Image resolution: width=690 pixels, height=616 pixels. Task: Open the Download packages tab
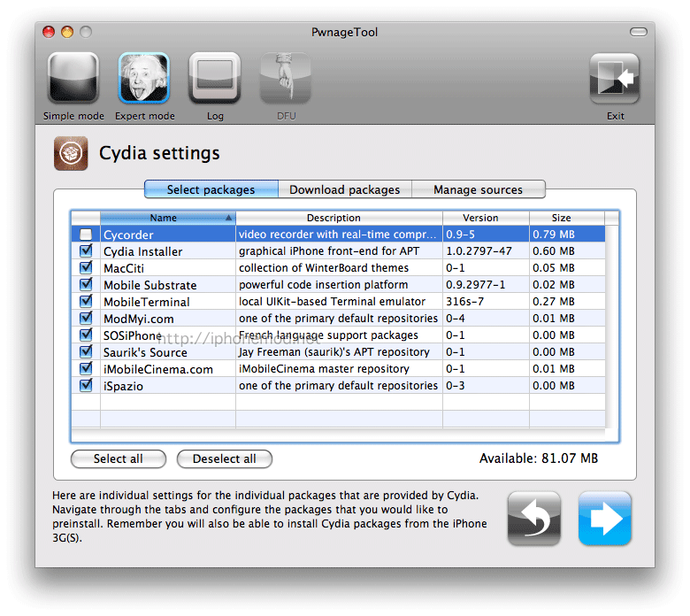coord(345,189)
